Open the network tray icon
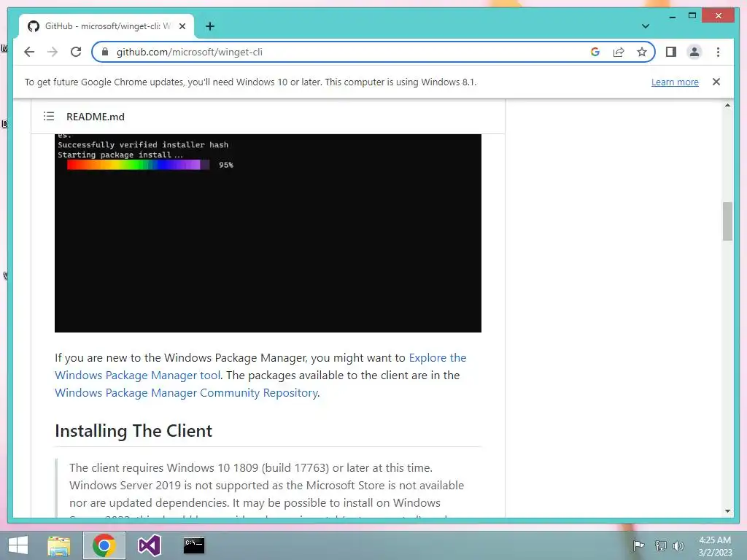747x560 pixels. pos(660,545)
